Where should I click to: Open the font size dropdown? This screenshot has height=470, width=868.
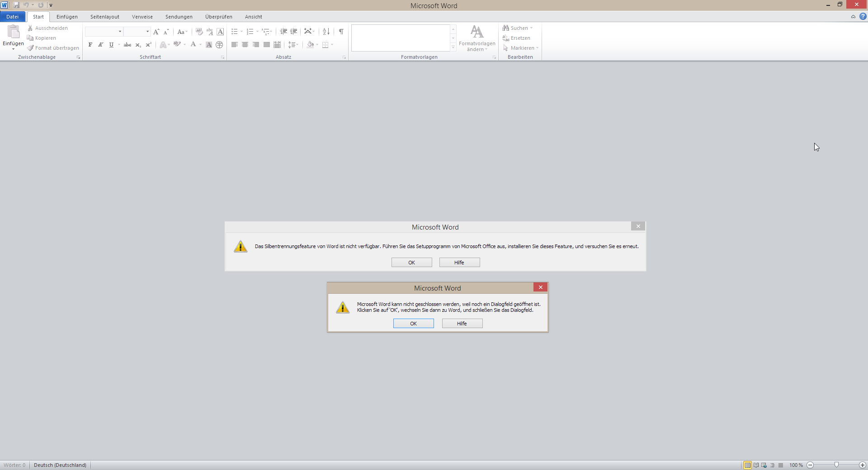click(x=147, y=32)
